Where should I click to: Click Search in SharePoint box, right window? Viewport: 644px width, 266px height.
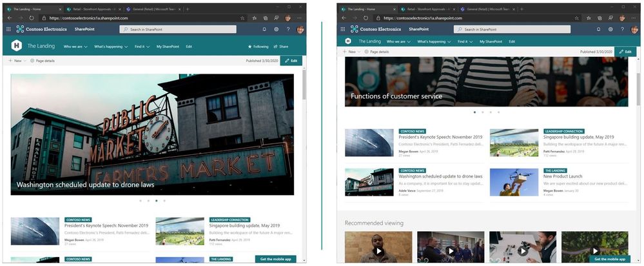pos(512,29)
